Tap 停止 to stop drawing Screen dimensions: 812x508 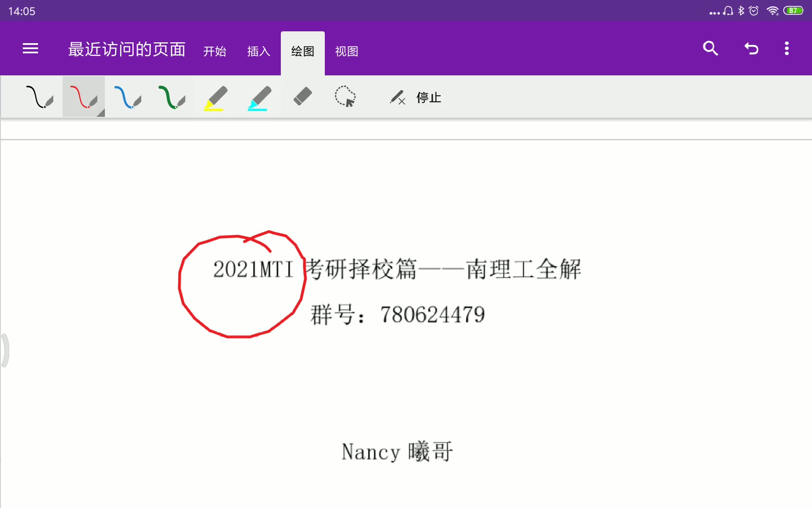pos(415,97)
